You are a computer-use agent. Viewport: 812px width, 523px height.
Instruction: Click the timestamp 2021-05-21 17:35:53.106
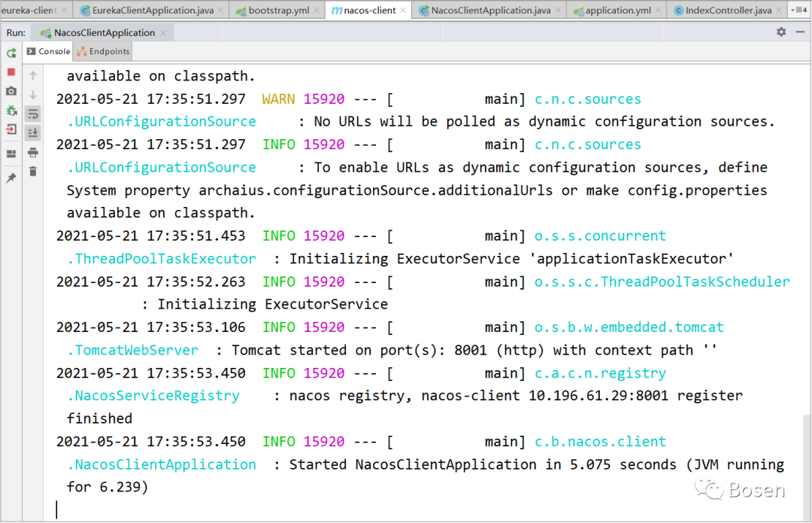(150, 327)
